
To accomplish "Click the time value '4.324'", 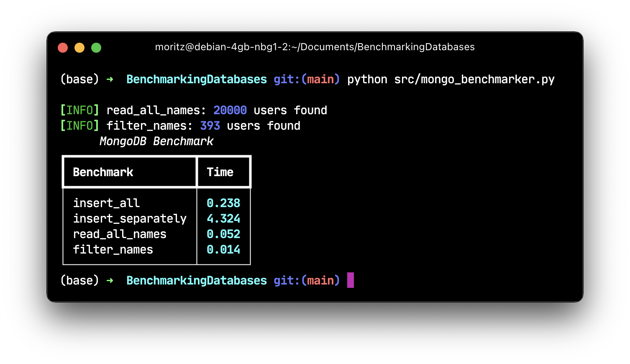I will (x=223, y=218).
